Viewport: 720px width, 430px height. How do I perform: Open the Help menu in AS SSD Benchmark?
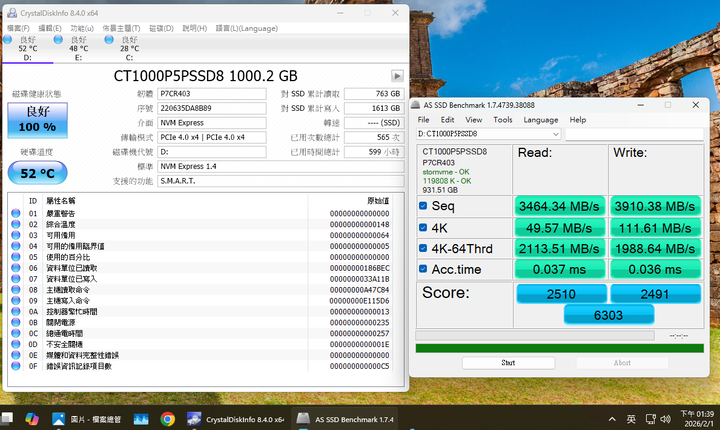tap(578, 119)
